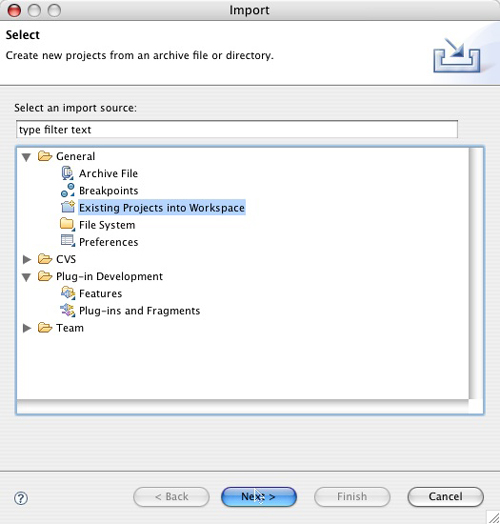Click the Existing Projects into Workspace icon
This screenshot has width=500, height=524.
68,207
